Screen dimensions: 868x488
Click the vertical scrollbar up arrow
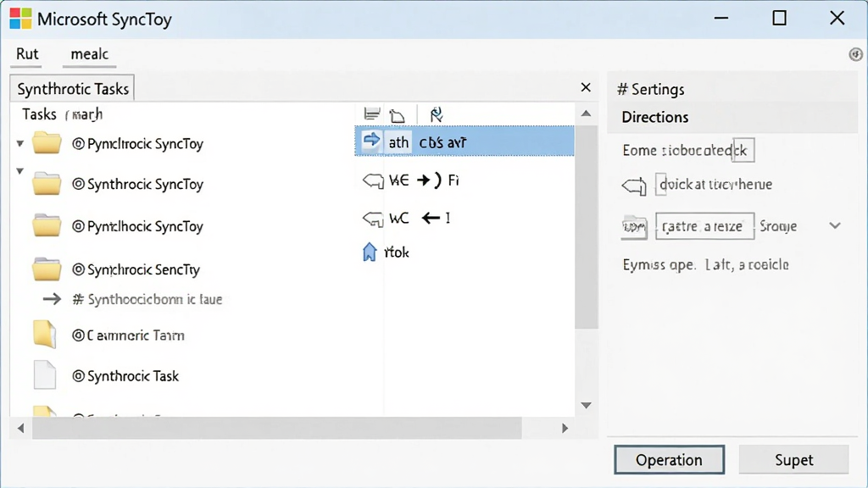point(587,114)
